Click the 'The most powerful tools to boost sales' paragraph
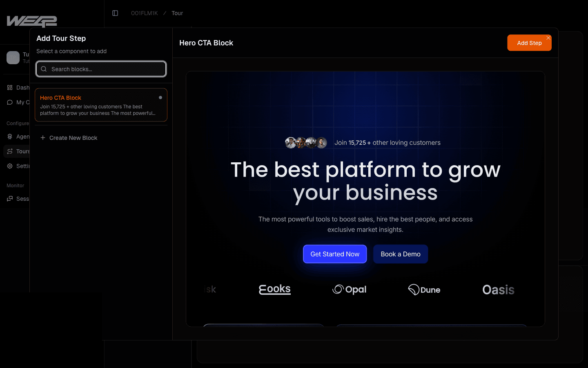This screenshot has width=588, height=368. (365, 224)
